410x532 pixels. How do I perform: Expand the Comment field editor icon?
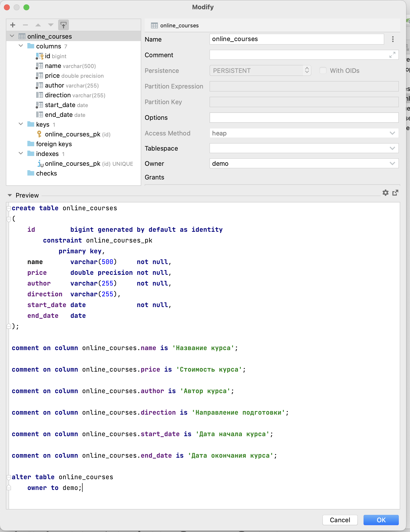pos(392,55)
